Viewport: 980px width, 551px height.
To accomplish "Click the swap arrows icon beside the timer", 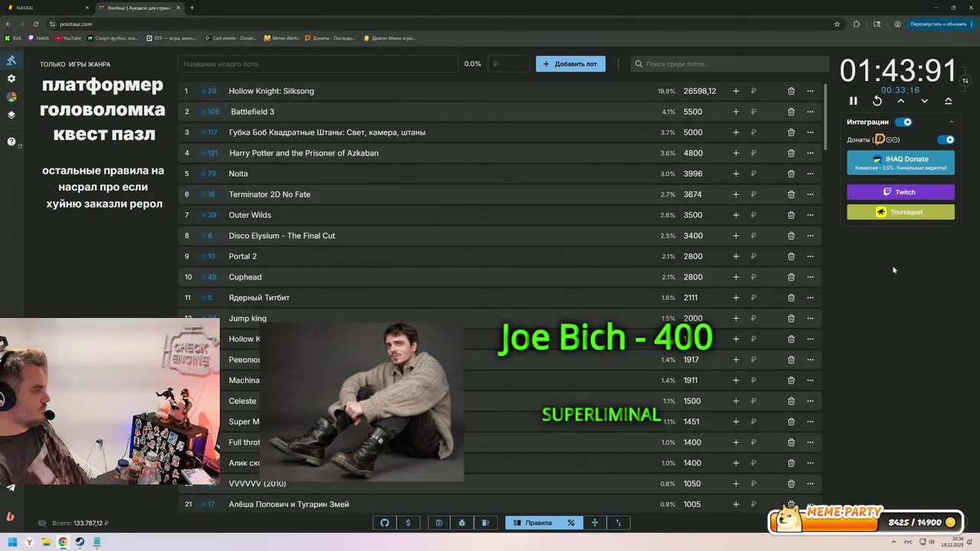I will coord(965,80).
